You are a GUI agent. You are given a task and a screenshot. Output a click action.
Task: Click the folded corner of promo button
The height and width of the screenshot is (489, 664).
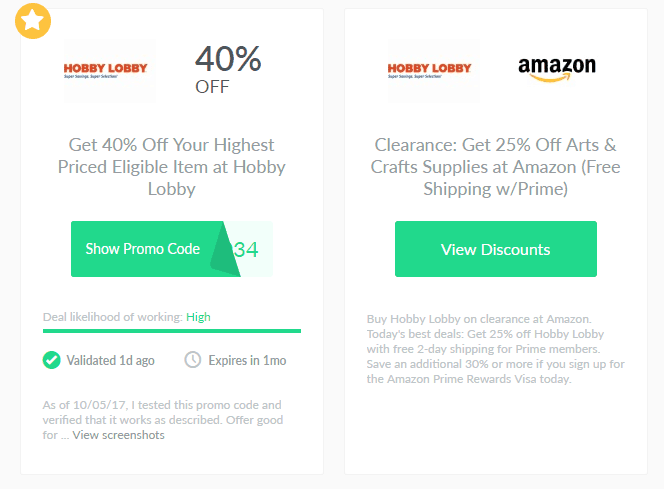pos(226,250)
